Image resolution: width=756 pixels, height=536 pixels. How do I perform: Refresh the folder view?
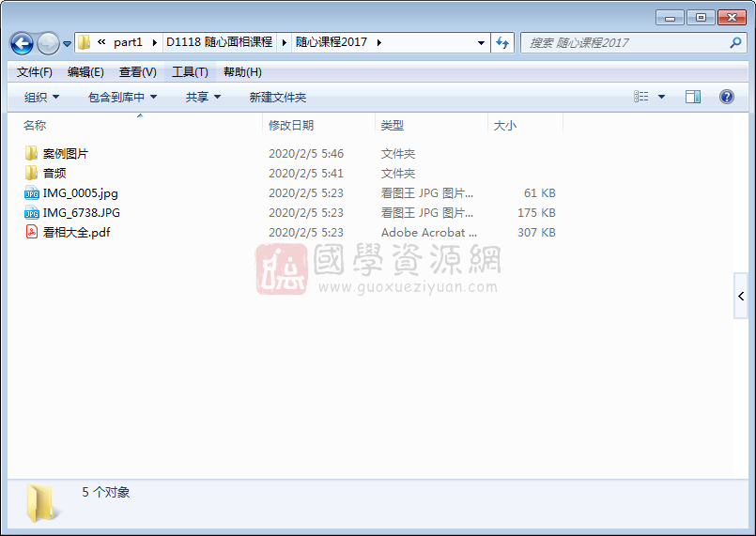(502, 43)
